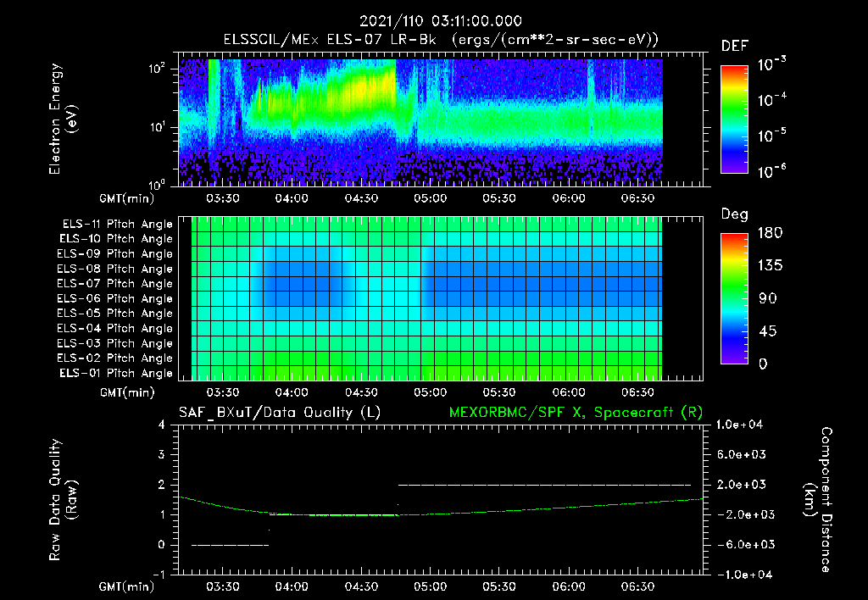Select the DEF color bar in top panel
This screenshot has height=600, width=868.
[735, 119]
